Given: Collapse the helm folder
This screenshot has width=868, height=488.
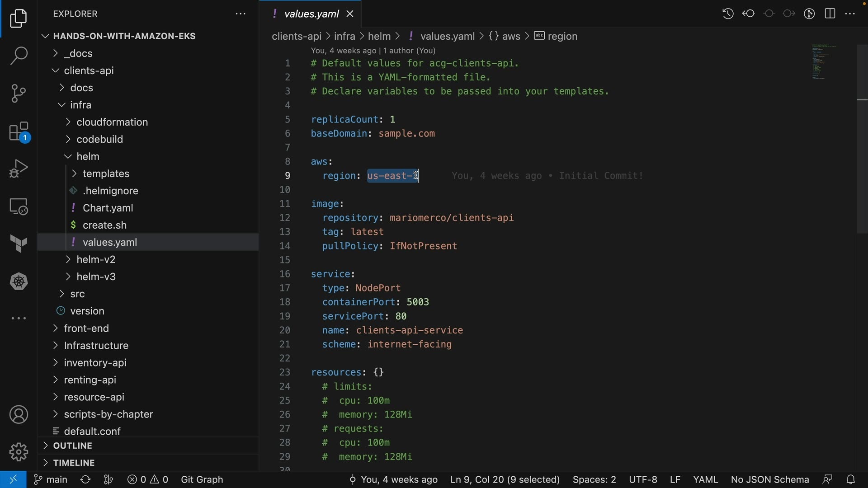Looking at the screenshot, I should point(88,157).
